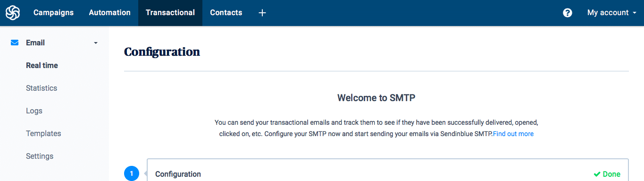Viewport: 644px width, 181px height.
Task: Open Settings in the sidebar
Action: 40,156
